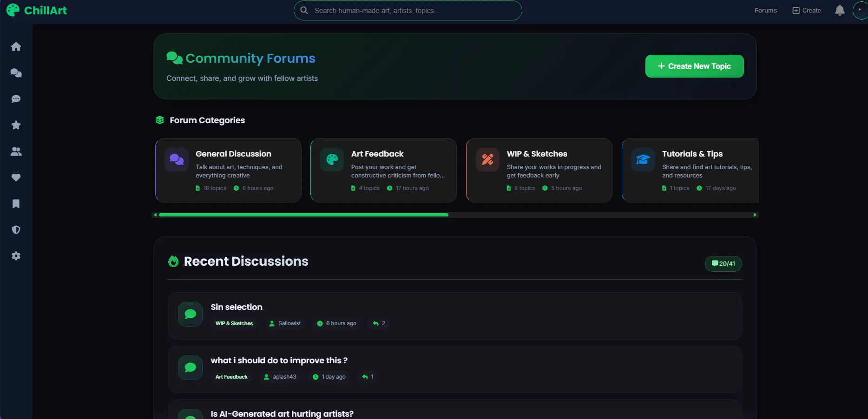Click the Recent Discussions heading

[246, 262]
